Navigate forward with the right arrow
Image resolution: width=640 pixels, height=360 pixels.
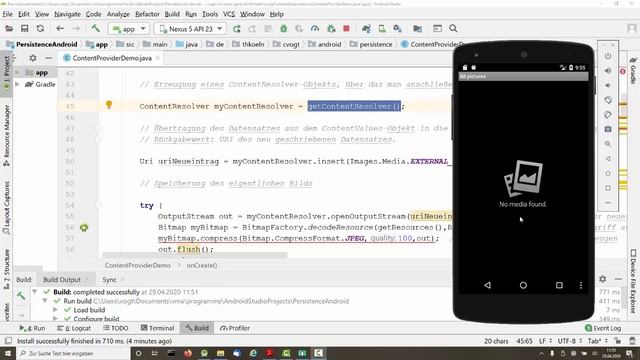76,29
